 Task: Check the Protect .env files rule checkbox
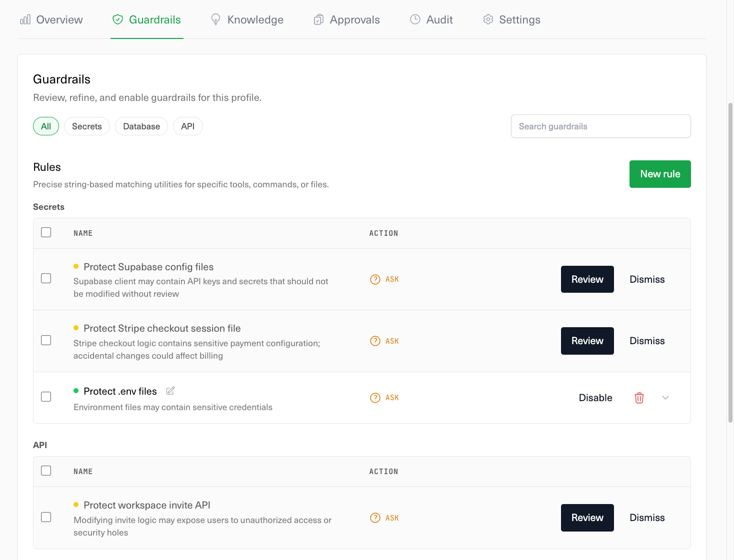[46, 397]
